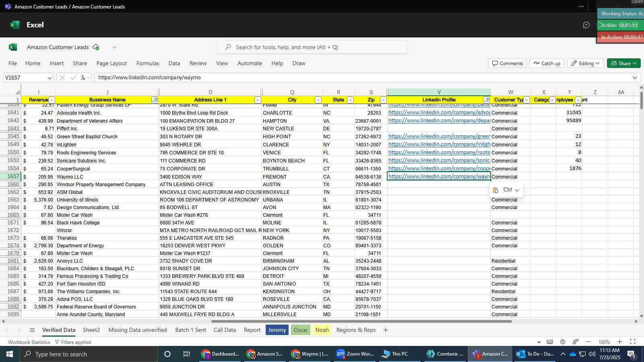Viewport: 644px width, 362px height.
Task: Click the next sheet navigation arrow
Action: pos(19,330)
